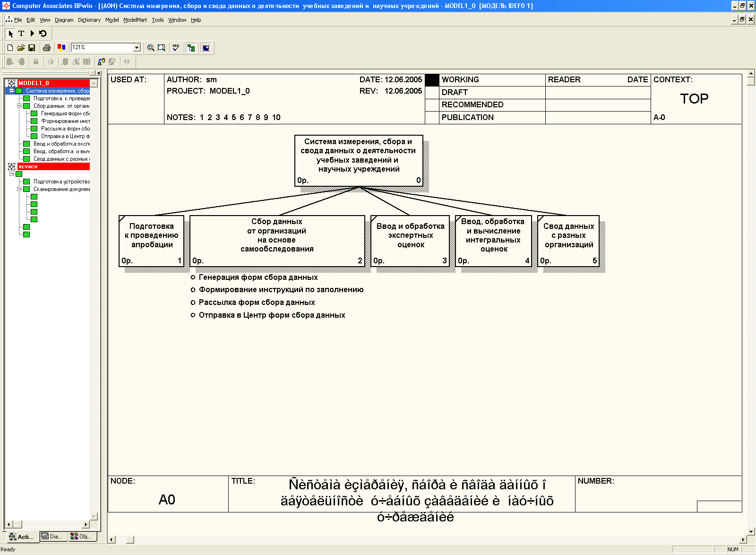Select the xcvxcv model header
756x555 pixels.
click(x=53, y=166)
